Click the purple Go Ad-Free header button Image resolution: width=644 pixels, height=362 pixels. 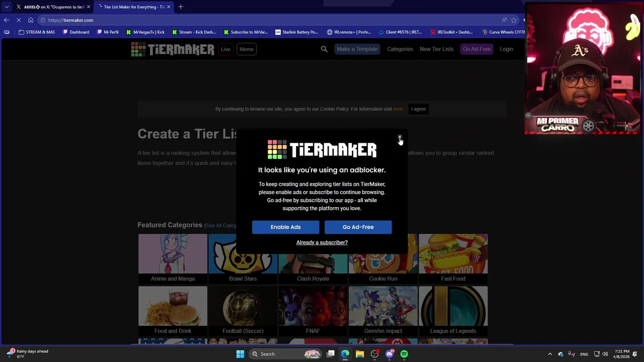click(x=476, y=49)
